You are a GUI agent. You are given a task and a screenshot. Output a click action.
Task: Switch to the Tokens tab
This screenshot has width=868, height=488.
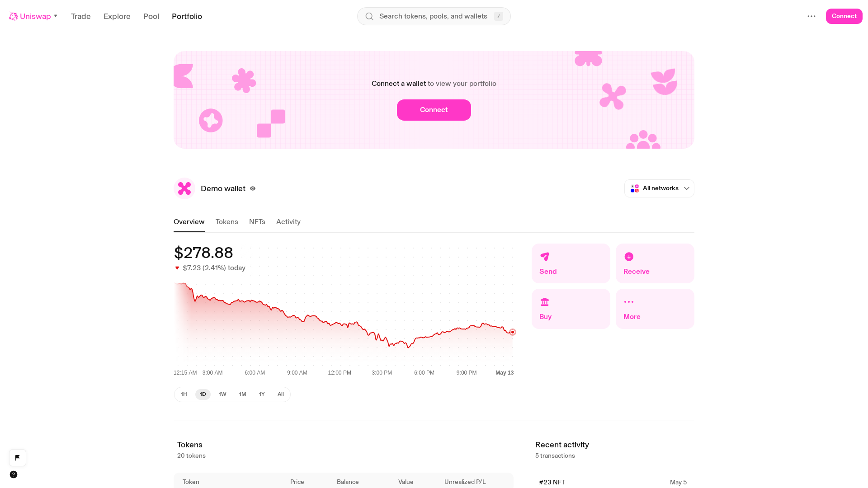click(x=227, y=222)
